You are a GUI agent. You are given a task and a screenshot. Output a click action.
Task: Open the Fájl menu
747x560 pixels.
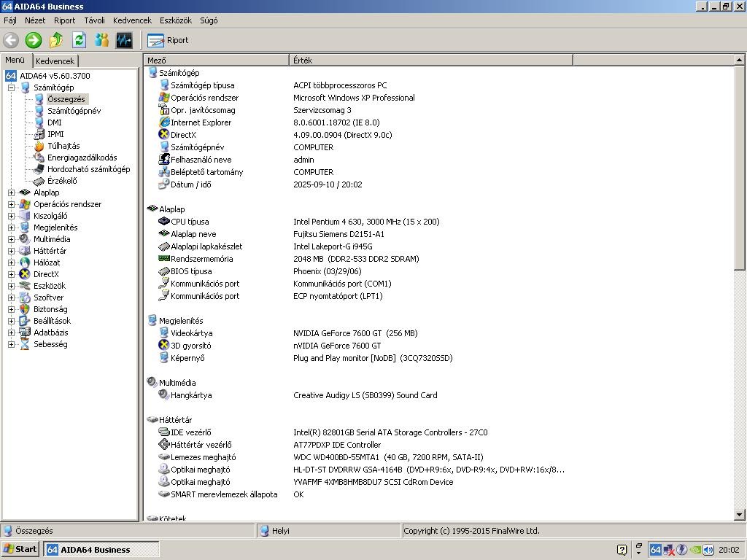[10, 20]
